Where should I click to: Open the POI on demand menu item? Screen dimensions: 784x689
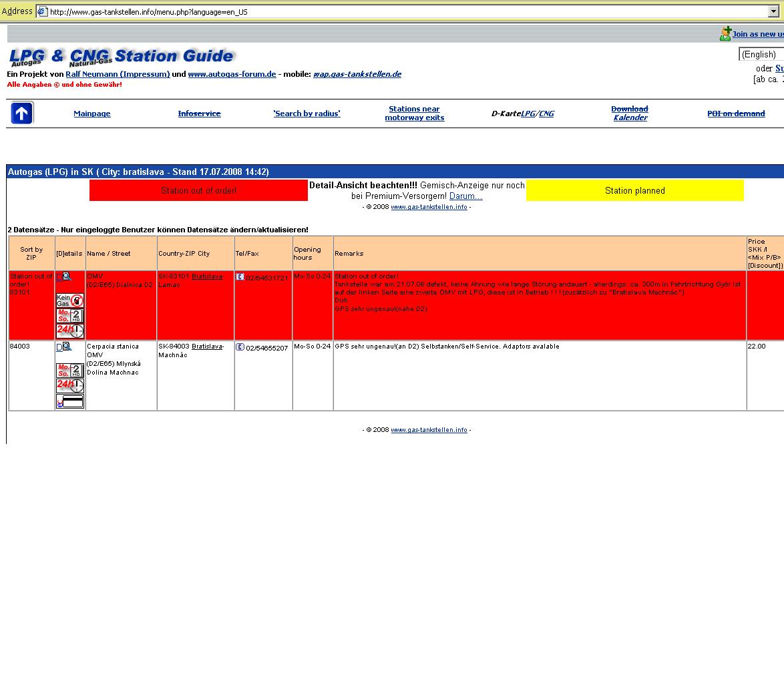tap(736, 113)
